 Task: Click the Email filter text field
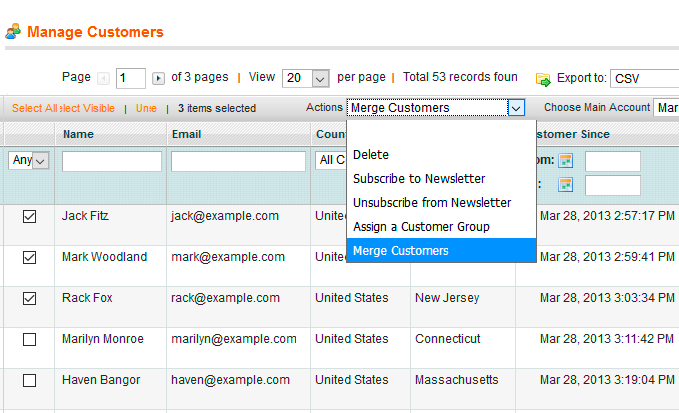click(238, 161)
